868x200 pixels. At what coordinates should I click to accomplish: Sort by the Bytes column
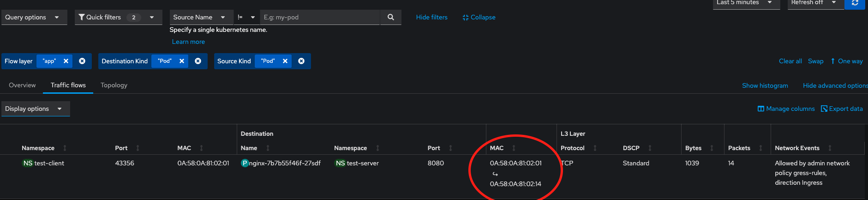pyautogui.click(x=712, y=148)
